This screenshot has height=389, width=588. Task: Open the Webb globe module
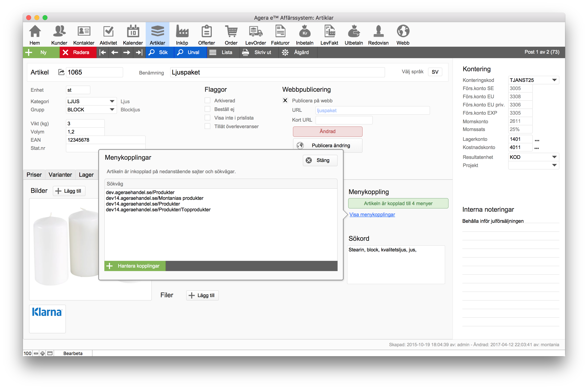point(403,35)
